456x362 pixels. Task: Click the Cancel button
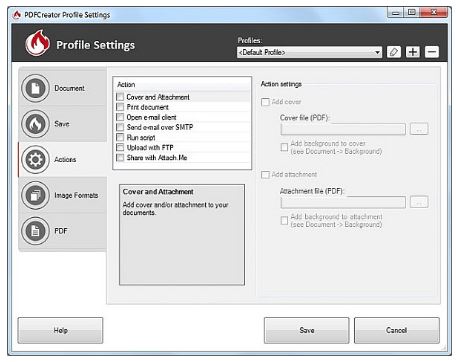397,330
